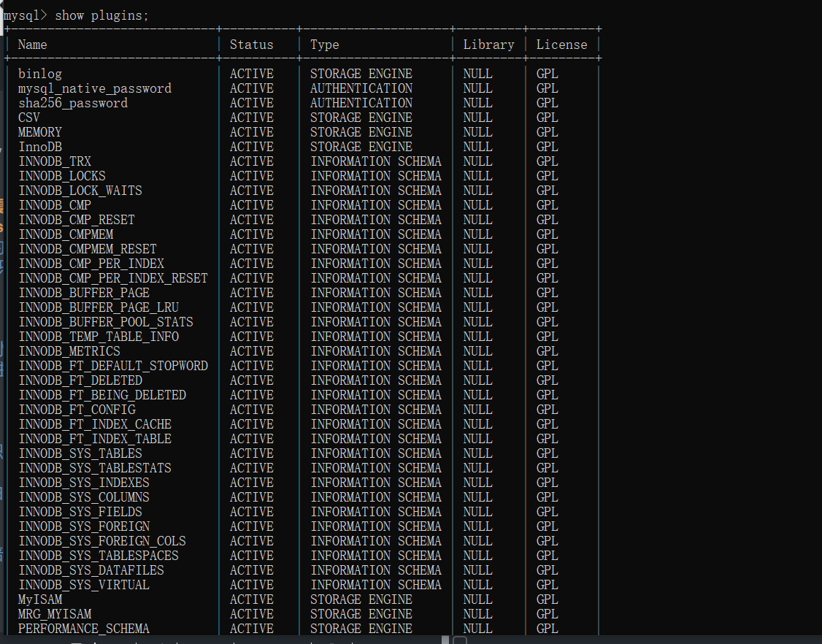This screenshot has height=644, width=822.
Task: Select the INNODB_SYS_COLUMNS row name
Action: [x=84, y=498]
